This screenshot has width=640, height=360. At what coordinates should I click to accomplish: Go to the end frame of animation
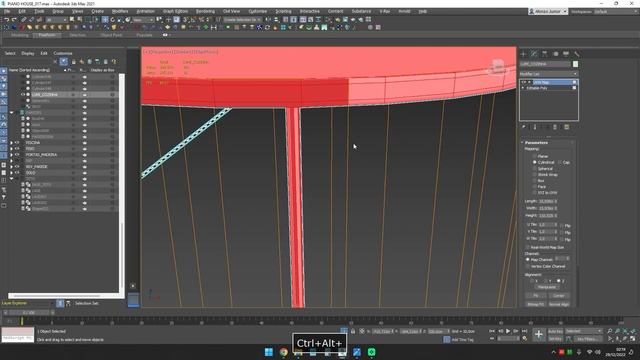coord(524,331)
